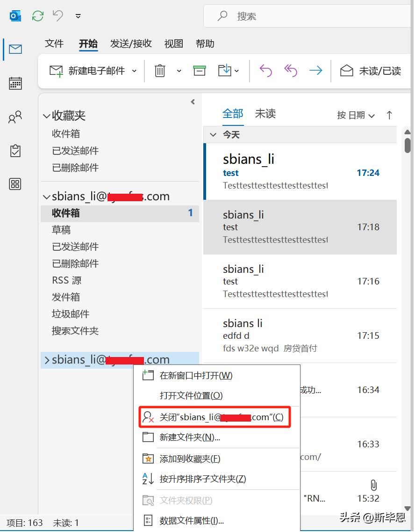Open the More apps grid icon
The image size is (415, 532).
point(15,184)
